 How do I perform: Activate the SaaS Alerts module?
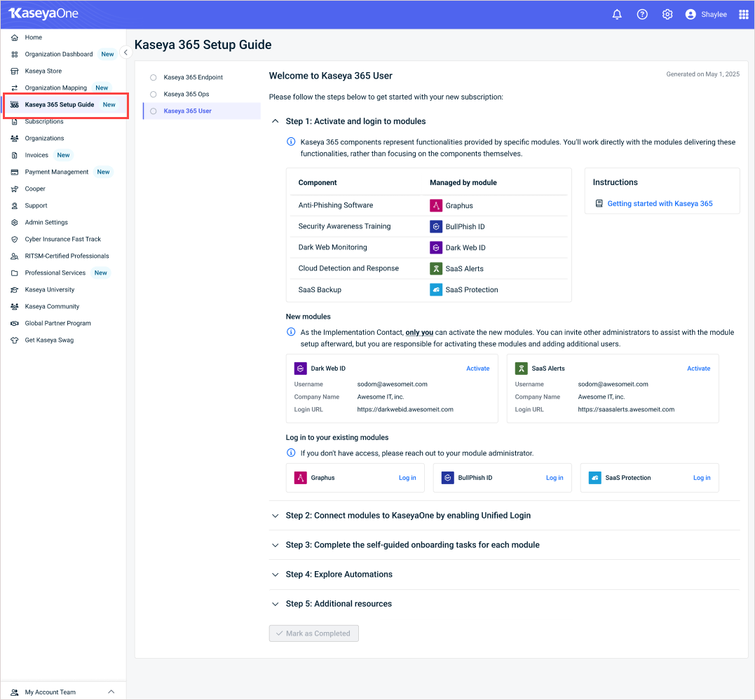[x=698, y=369]
